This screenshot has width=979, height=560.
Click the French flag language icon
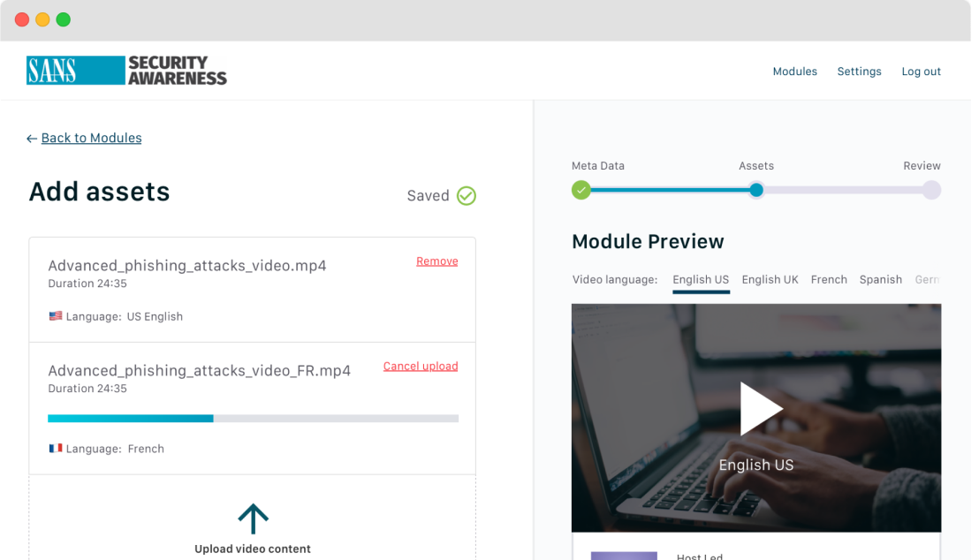pyautogui.click(x=56, y=448)
